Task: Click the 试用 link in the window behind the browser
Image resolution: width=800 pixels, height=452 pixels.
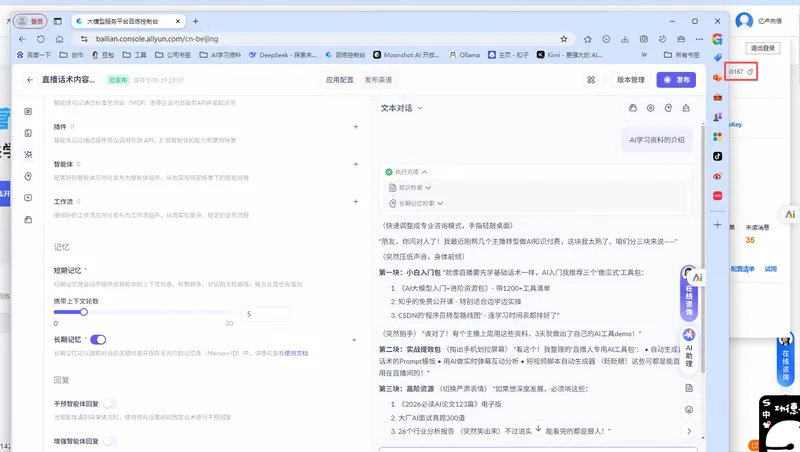Action: [770, 269]
